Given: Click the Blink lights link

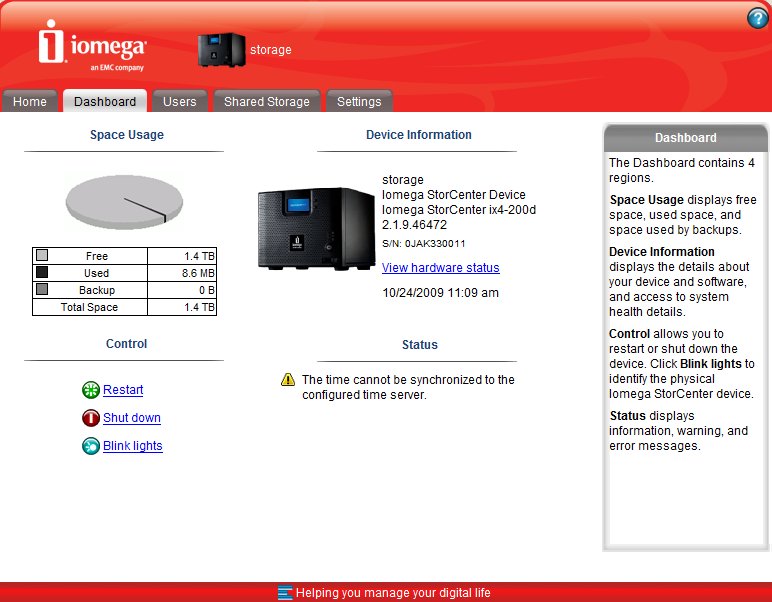Looking at the screenshot, I should point(133,446).
